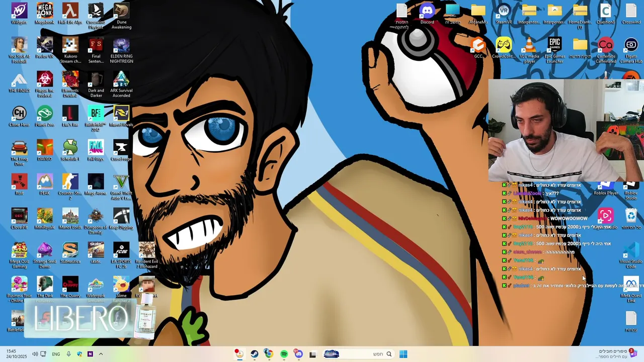Open the ArcaneMu folder
Viewport: 644px width, 362px height.
478,14
